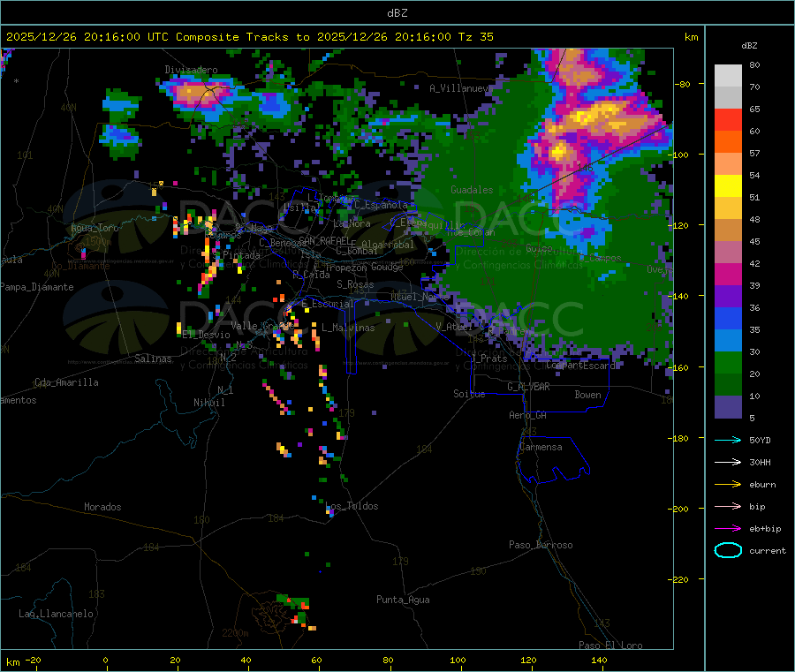Select the yellow eburn arrow legend icon
This screenshot has height=672, width=795.
click(x=728, y=485)
